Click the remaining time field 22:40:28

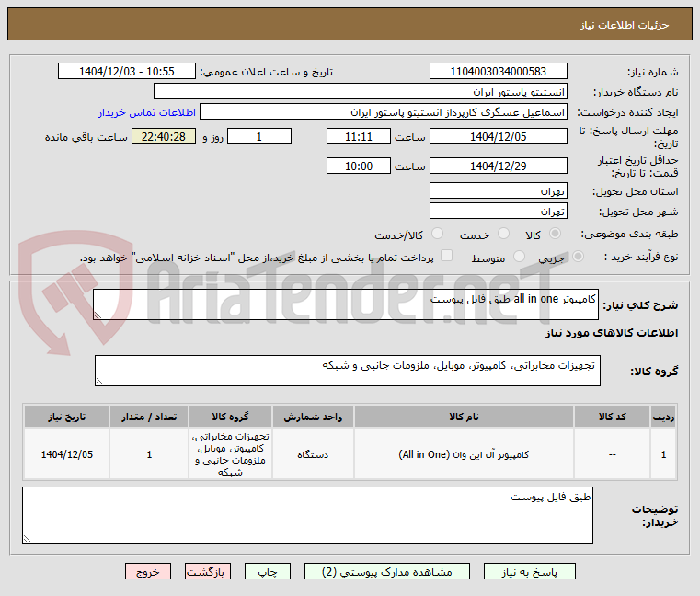point(164,137)
